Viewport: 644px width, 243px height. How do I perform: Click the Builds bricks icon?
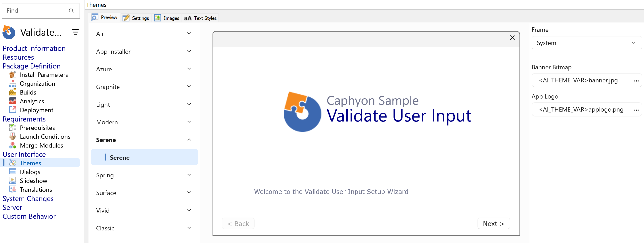coord(13,92)
